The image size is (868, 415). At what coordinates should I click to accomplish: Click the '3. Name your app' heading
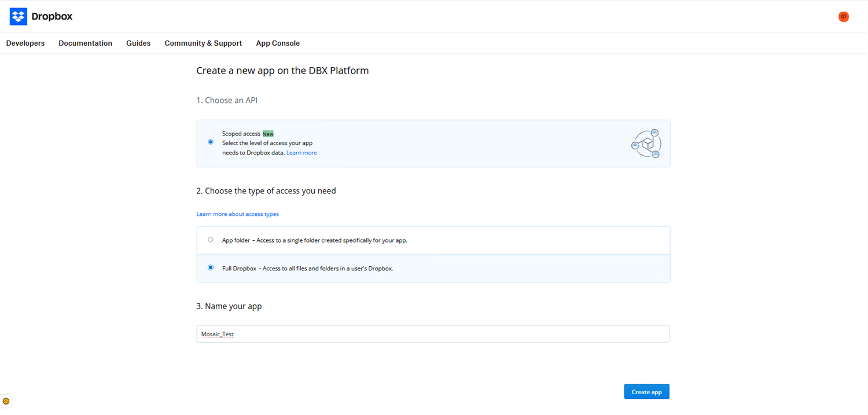click(229, 306)
